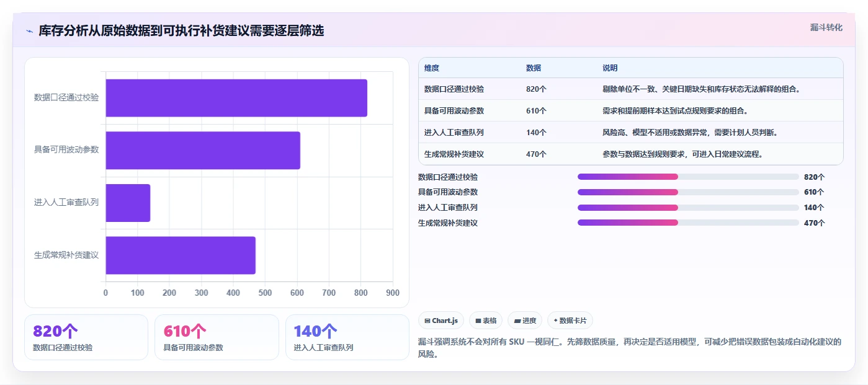Click the progress bar showing 470个
This screenshot has width=868, height=385.
click(688, 223)
